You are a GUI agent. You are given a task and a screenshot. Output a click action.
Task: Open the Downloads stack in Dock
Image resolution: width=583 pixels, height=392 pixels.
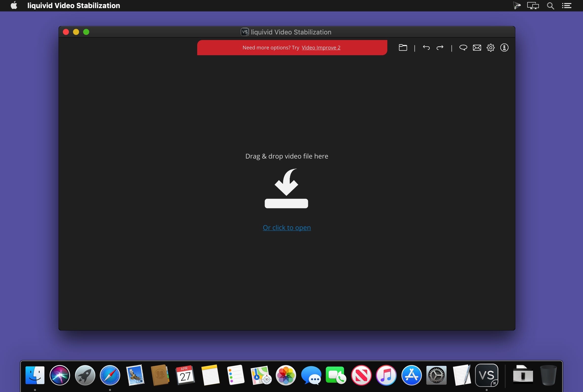(523, 375)
